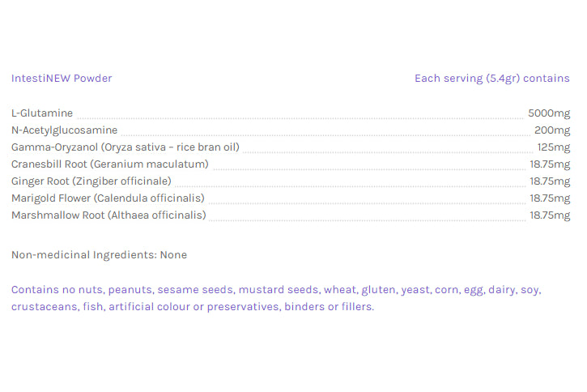Click the 200mg dosage value
Image resolution: width=587 pixels, height=392 pixels.
pyautogui.click(x=552, y=130)
